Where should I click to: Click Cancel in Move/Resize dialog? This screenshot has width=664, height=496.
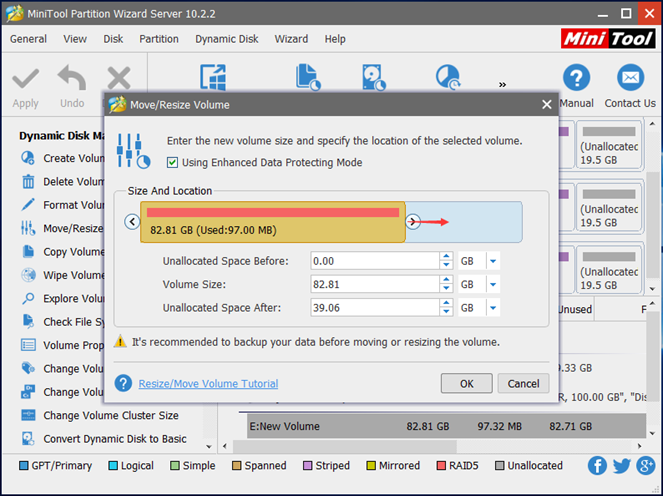[x=523, y=383]
